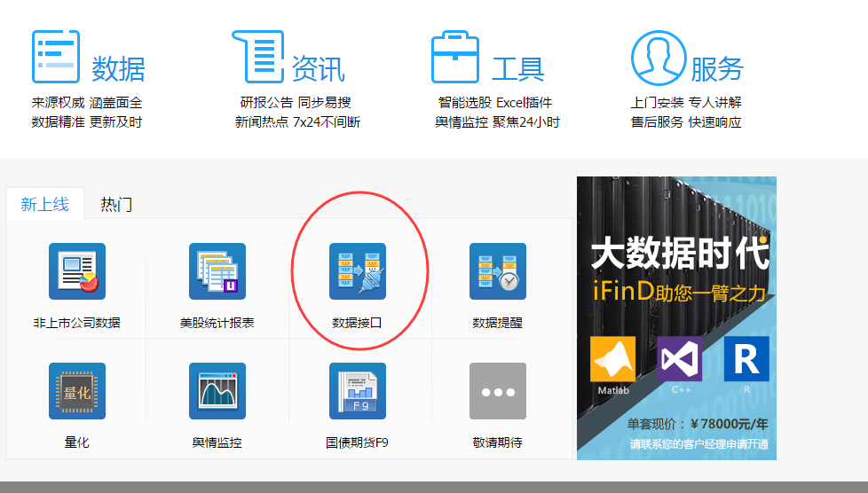868x493 pixels.
Task: Click the 舆情监控 label under the icon
Action: (217, 442)
